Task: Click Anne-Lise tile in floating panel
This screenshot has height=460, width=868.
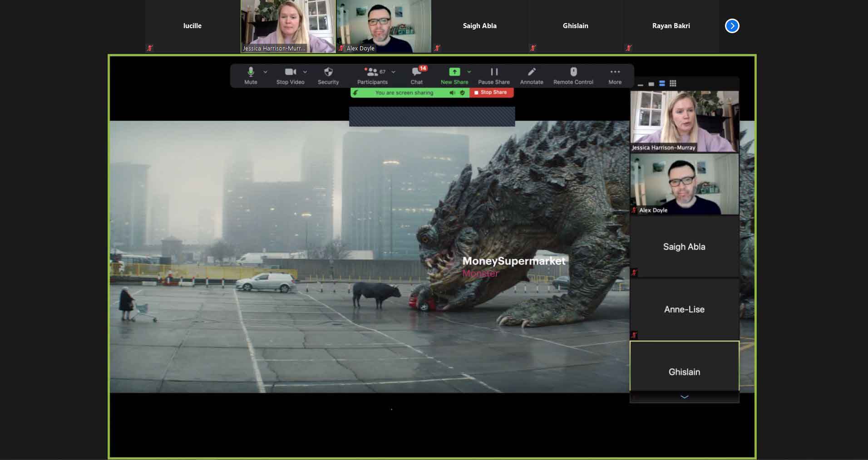Action: point(684,309)
